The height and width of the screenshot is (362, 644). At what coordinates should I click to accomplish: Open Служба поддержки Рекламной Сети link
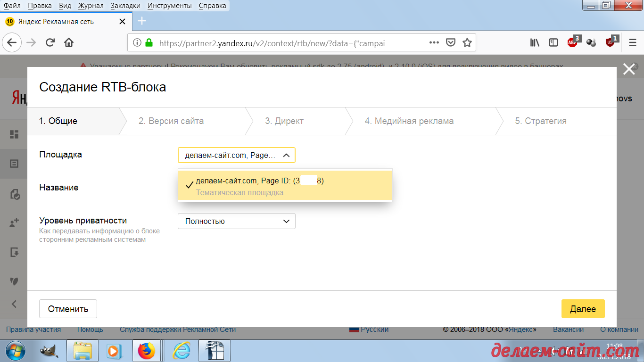(178, 329)
